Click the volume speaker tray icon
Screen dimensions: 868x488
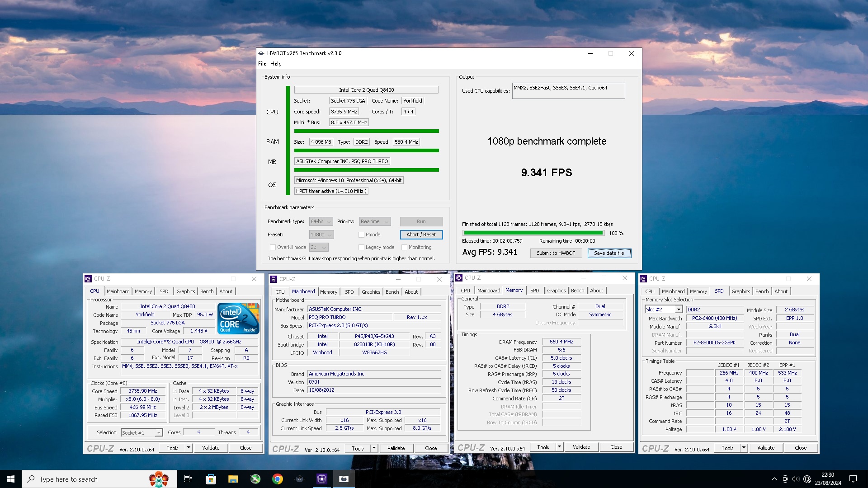click(796, 479)
